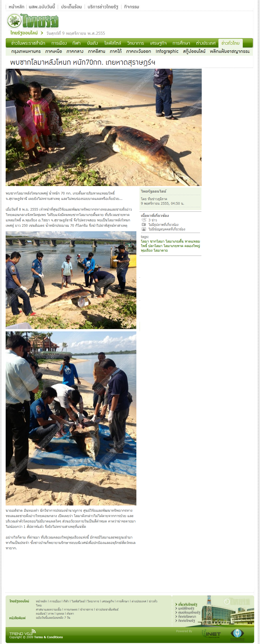
Task: Click หน้าหลัก link in top bar
Action: (x=16, y=7)
